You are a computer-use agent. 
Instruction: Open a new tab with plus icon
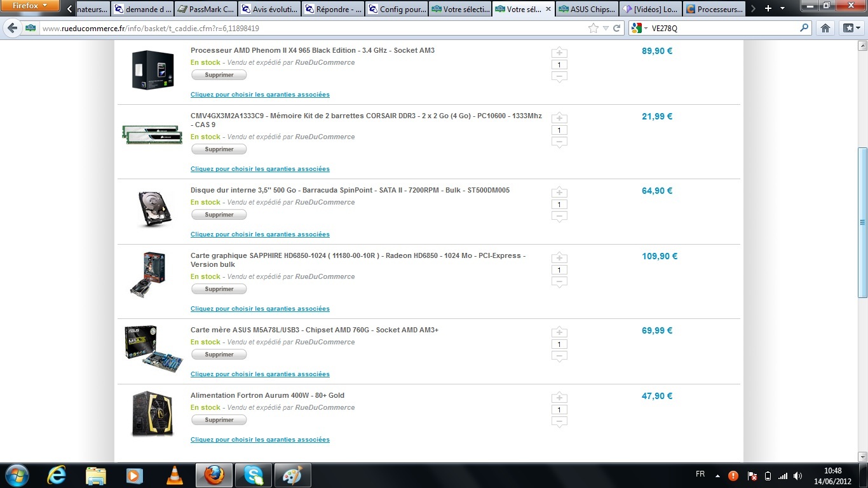(768, 9)
